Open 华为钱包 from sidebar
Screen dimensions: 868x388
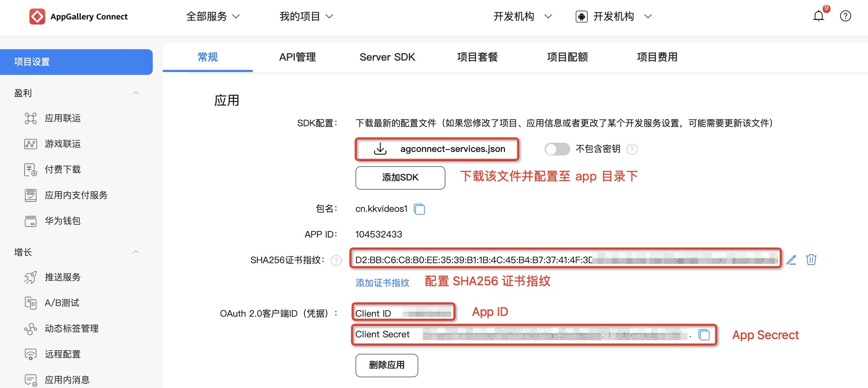click(x=63, y=221)
